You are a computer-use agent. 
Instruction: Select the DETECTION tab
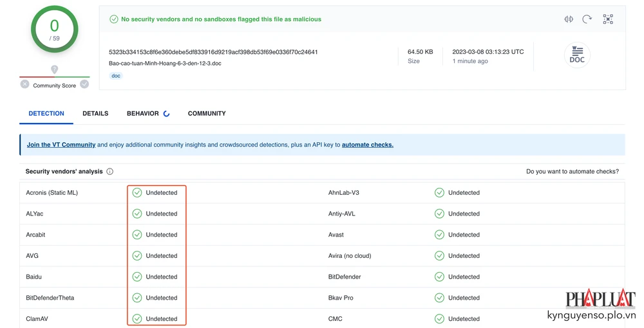[46, 113]
